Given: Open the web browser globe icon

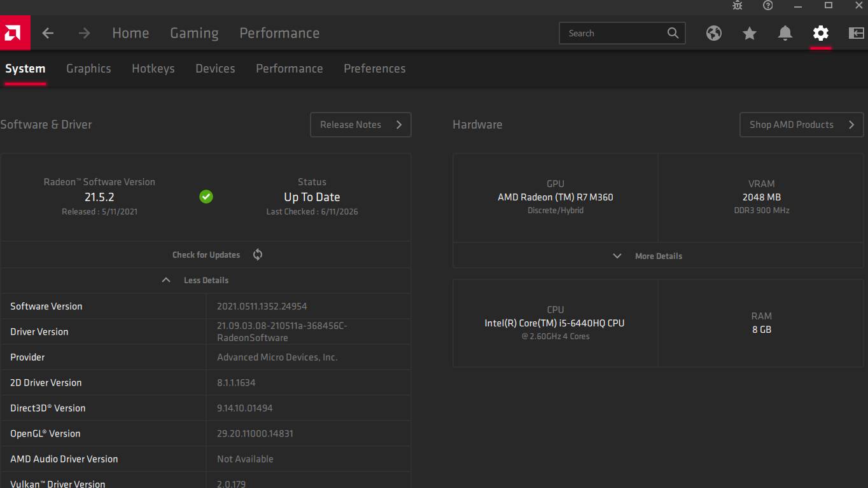Looking at the screenshot, I should pos(714,33).
